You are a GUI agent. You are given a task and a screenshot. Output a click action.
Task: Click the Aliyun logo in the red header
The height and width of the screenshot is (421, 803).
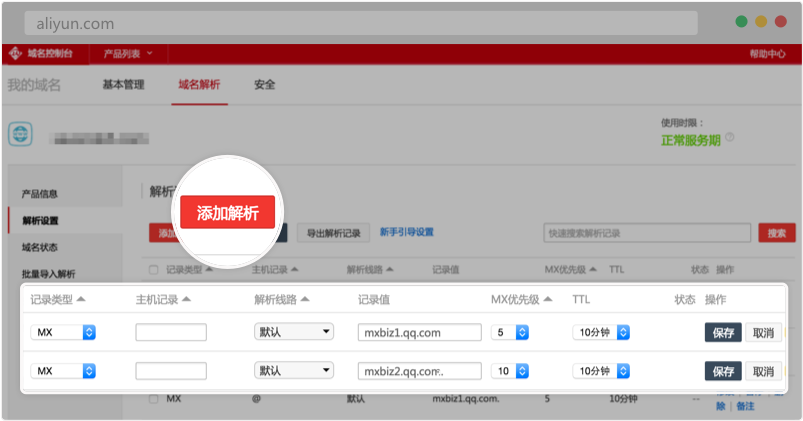(x=16, y=54)
